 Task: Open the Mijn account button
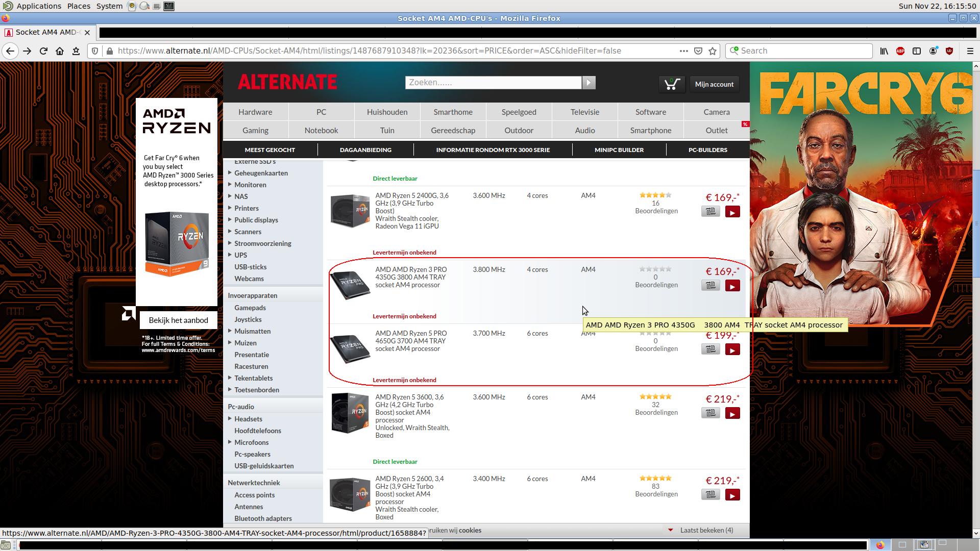[x=714, y=84]
